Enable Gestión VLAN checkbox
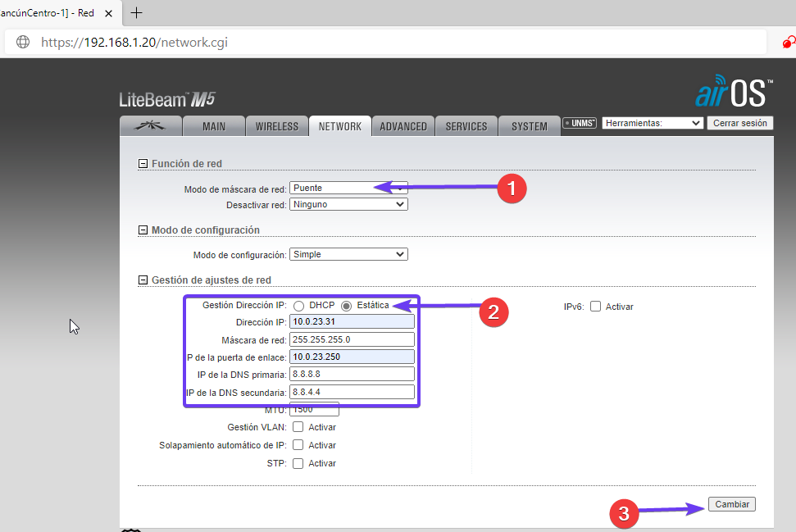Screen dimensions: 796x532 pyautogui.click(x=298, y=427)
